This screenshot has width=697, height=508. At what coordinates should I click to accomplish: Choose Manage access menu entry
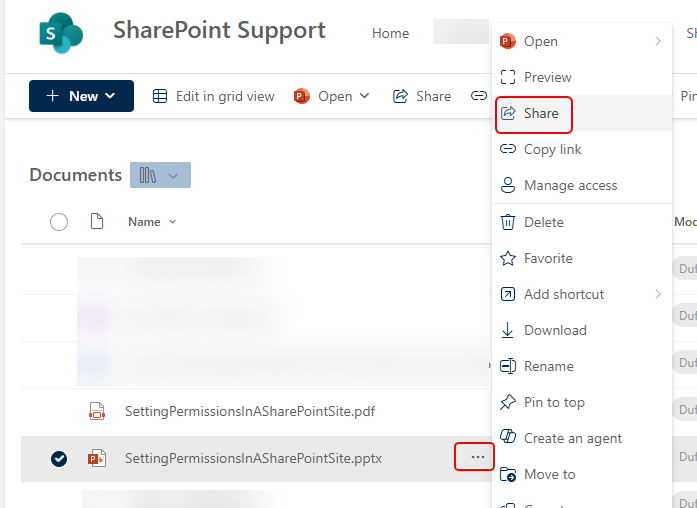[x=570, y=185]
